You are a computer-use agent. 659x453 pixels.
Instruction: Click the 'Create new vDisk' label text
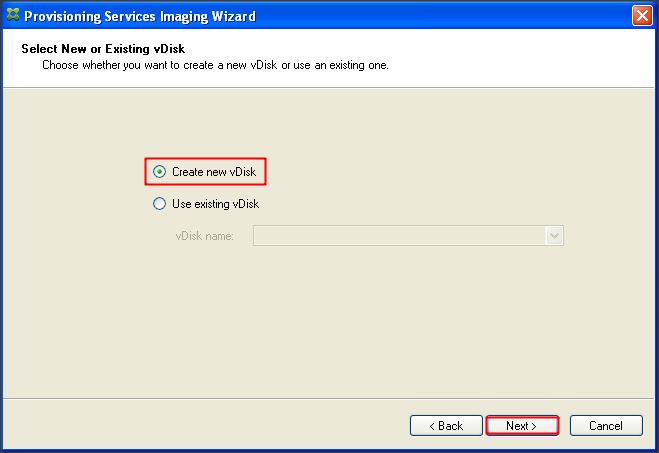pos(213,172)
